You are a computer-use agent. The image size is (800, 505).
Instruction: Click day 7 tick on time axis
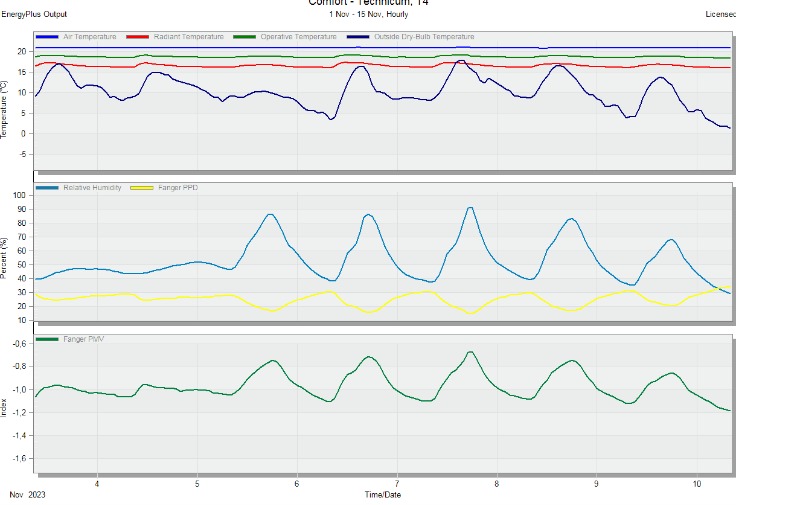click(397, 483)
